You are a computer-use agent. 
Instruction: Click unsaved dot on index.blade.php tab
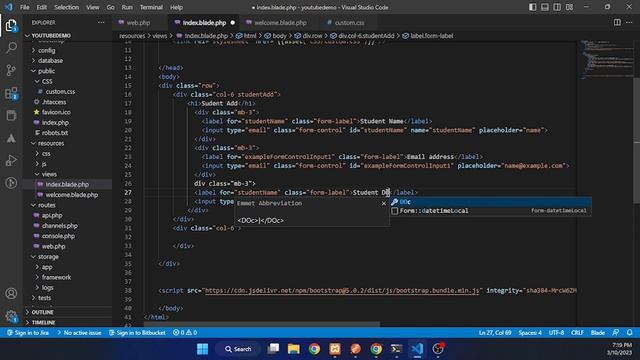click(x=233, y=22)
